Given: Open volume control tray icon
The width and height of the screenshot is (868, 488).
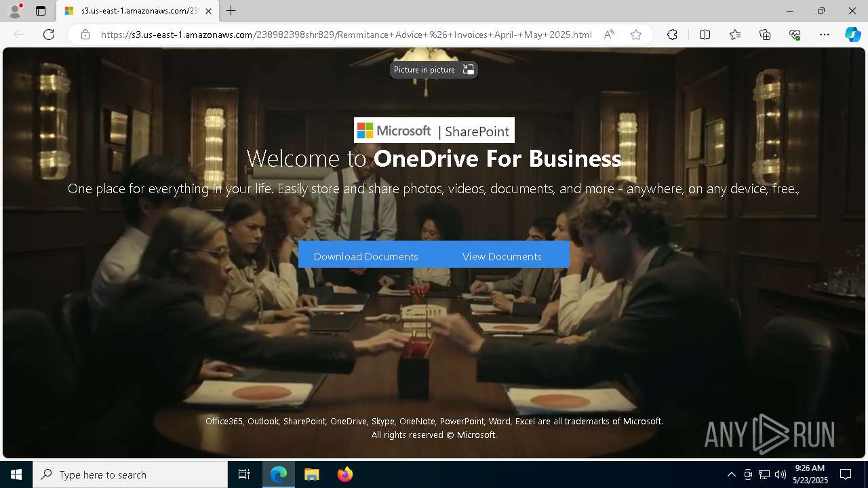Looking at the screenshot, I should [781, 474].
